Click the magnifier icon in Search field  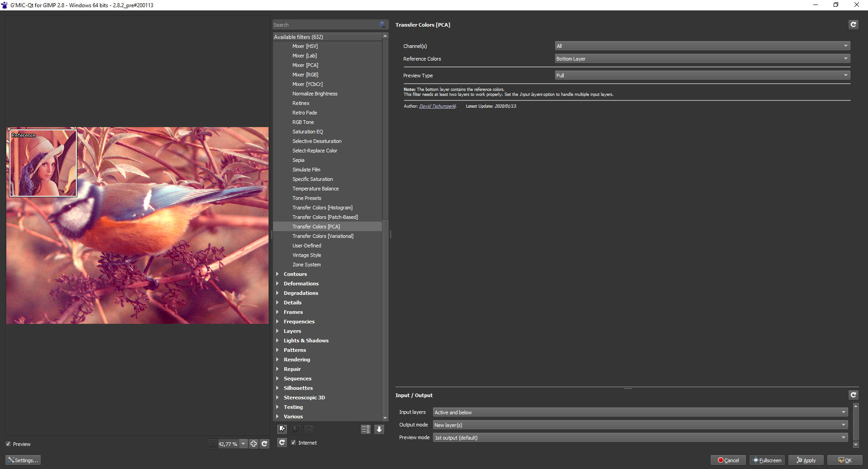click(x=382, y=24)
